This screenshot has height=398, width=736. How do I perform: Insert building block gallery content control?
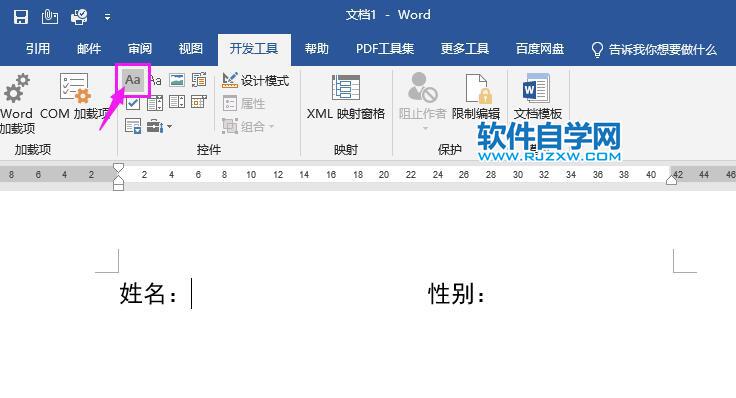pos(199,80)
